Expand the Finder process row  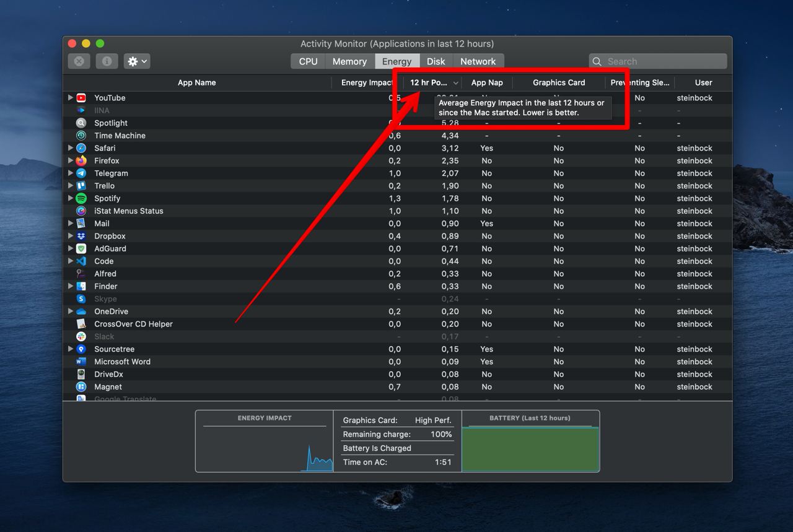click(x=71, y=286)
